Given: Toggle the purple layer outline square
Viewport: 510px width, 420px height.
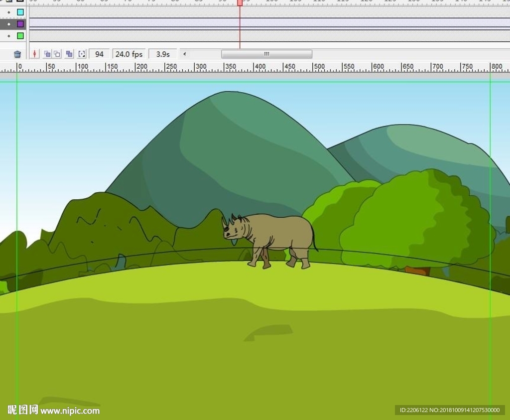Looking at the screenshot, I should pos(20,24).
